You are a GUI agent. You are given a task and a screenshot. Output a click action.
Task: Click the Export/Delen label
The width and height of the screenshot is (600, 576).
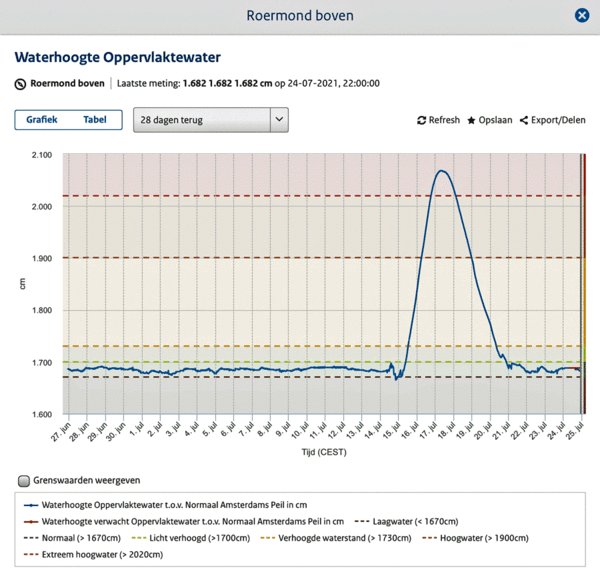coord(558,120)
